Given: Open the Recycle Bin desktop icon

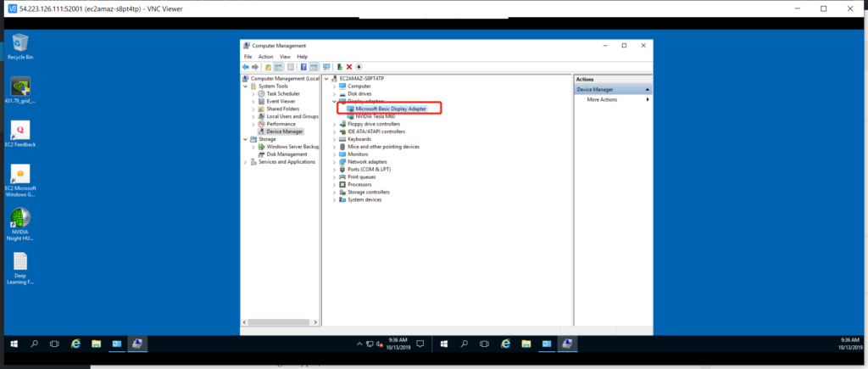Looking at the screenshot, I should tap(19, 46).
